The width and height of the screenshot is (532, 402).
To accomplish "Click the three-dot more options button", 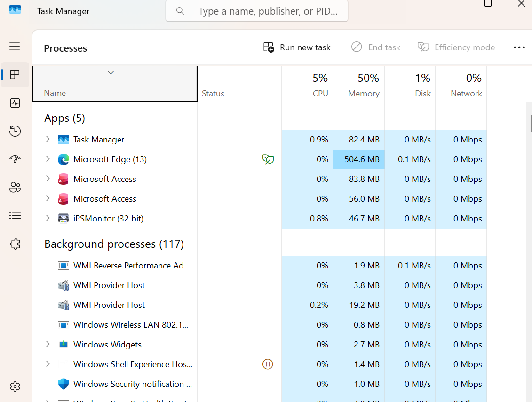I will pos(519,47).
